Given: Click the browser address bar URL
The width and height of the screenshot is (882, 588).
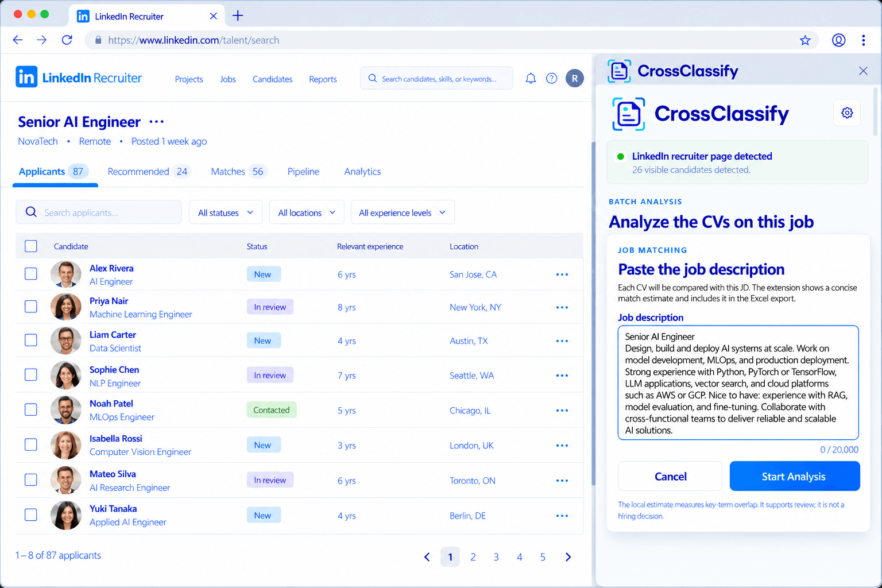Looking at the screenshot, I should (x=194, y=40).
